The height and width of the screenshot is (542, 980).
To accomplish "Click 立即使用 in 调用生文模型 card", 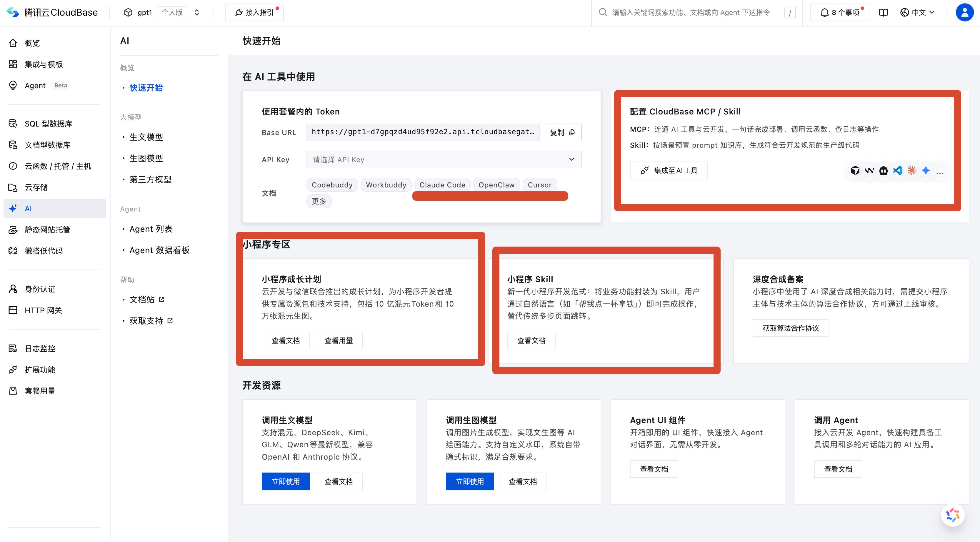I will [286, 481].
